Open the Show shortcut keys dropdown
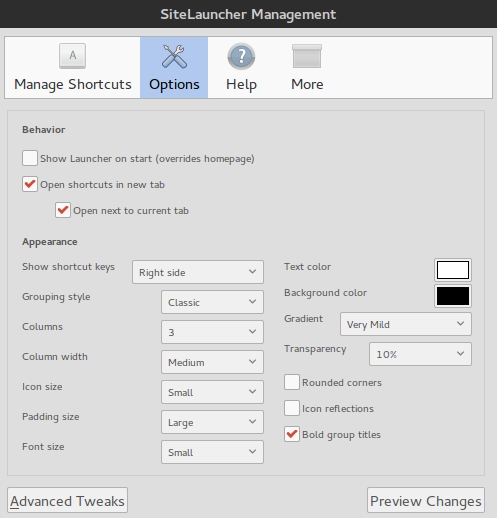497x518 pixels. tap(198, 272)
